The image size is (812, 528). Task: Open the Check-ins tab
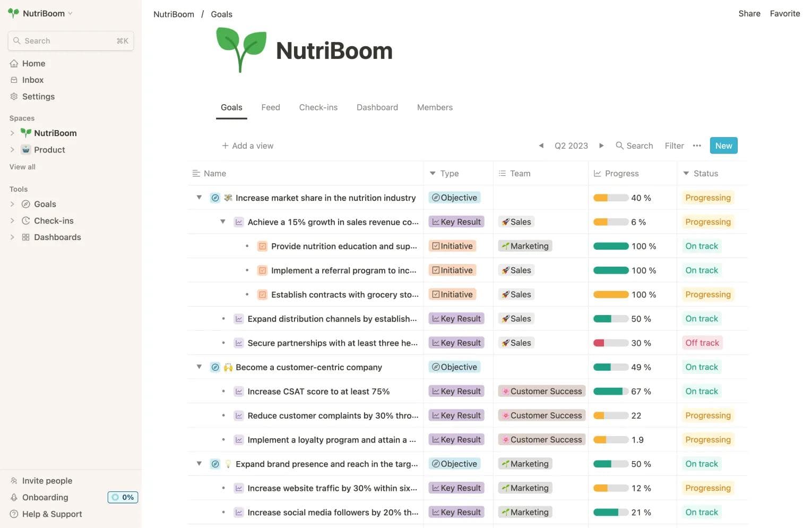(318, 107)
